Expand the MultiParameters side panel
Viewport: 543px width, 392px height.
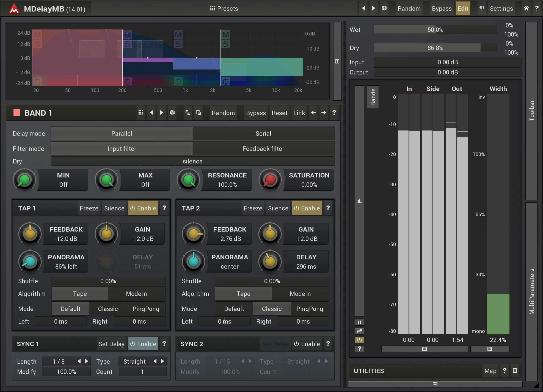(531, 291)
